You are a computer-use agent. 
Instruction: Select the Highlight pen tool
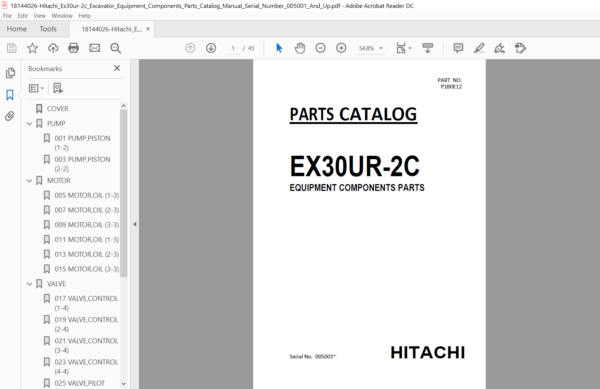(479, 48)
